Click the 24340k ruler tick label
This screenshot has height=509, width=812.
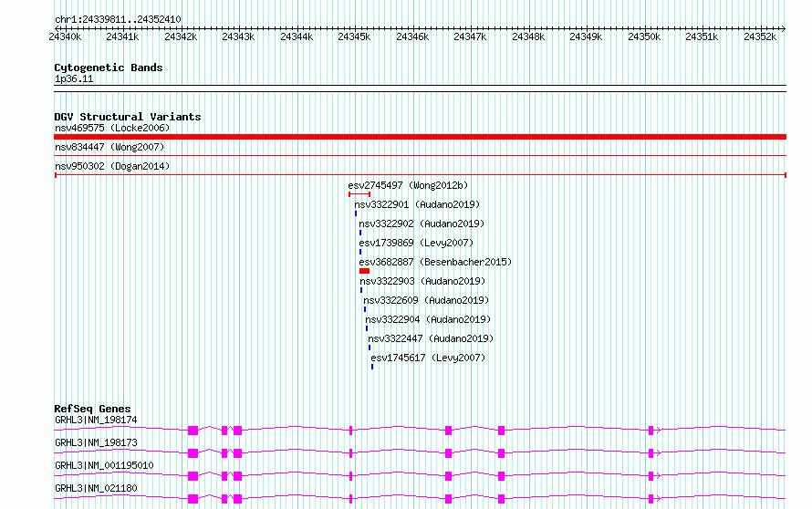tap(65, 36)
